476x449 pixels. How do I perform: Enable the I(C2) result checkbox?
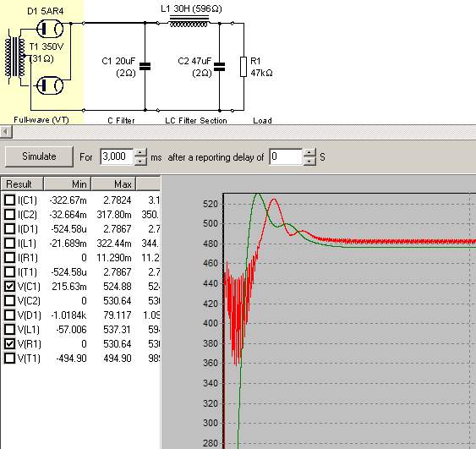pos(9,214)
